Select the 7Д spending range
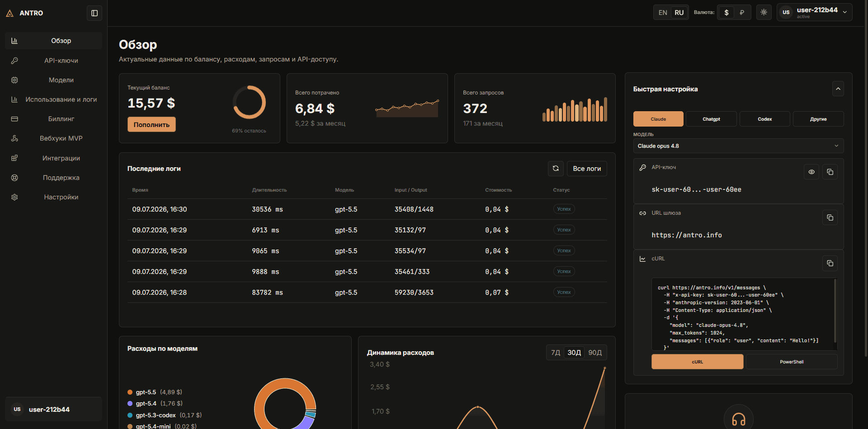Image resolution: width=868 pixels, height=429 pixels. point(556,353)
